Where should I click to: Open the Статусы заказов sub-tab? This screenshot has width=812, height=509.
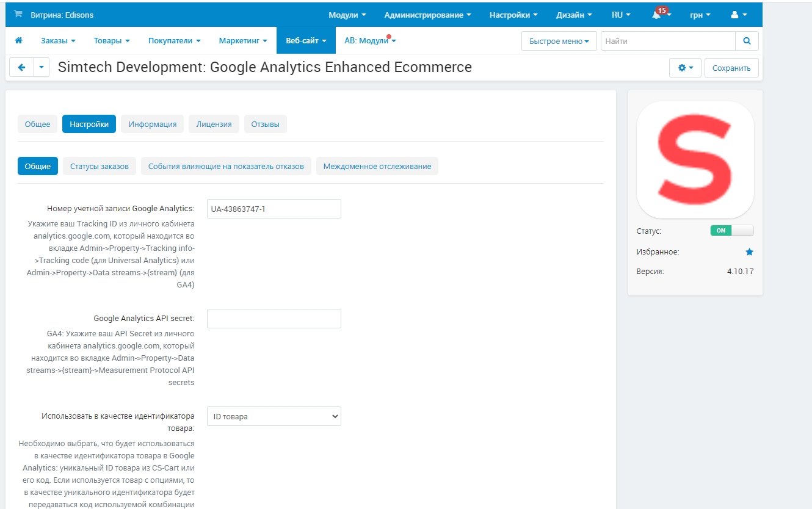point(100,166)
